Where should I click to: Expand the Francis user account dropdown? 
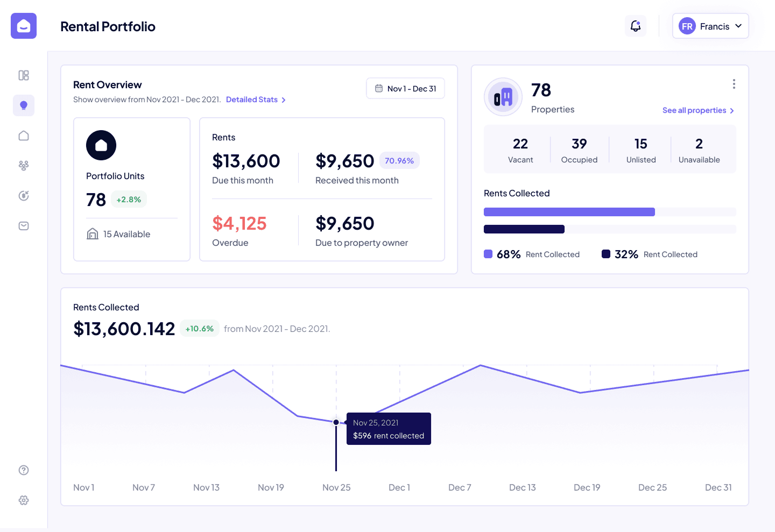point(710,26)
